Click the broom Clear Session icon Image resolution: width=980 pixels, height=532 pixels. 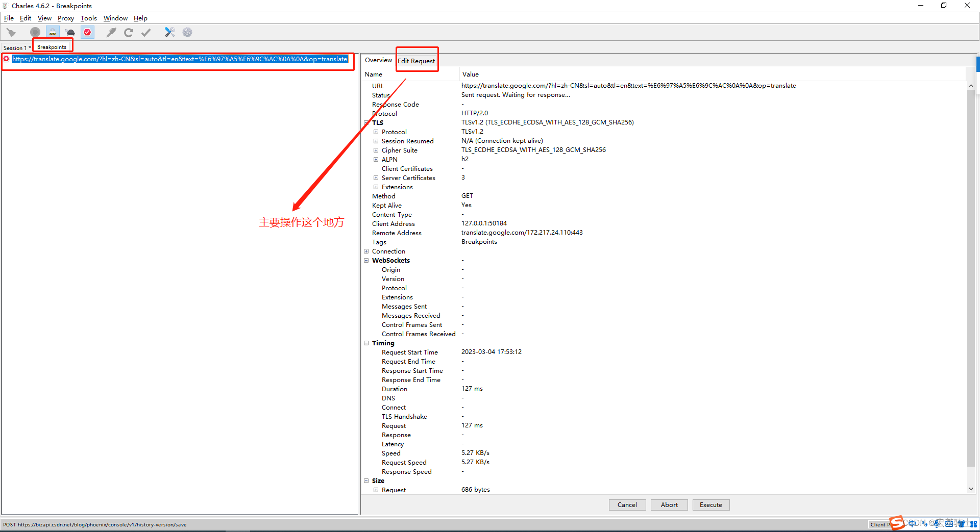11,33
